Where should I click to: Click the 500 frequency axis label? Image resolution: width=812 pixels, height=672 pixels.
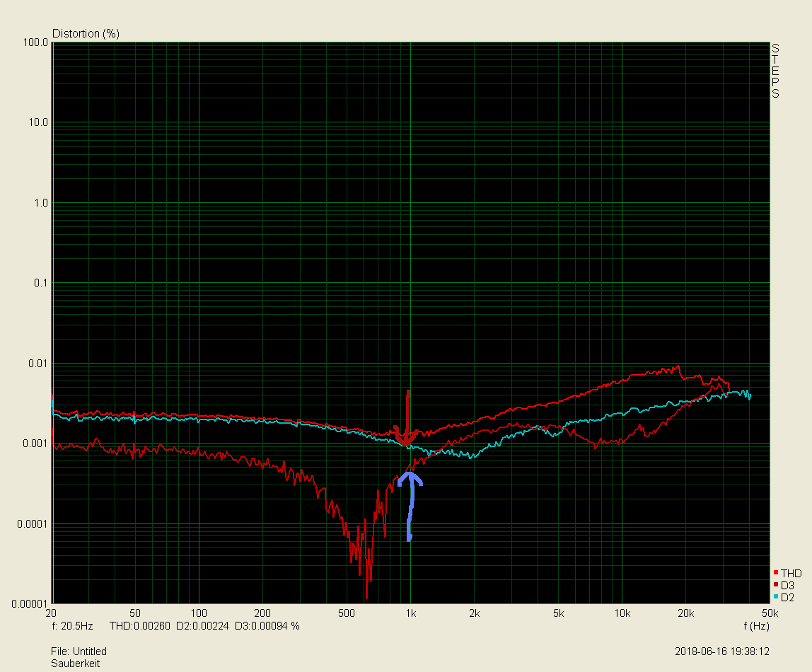coord(347,613)
